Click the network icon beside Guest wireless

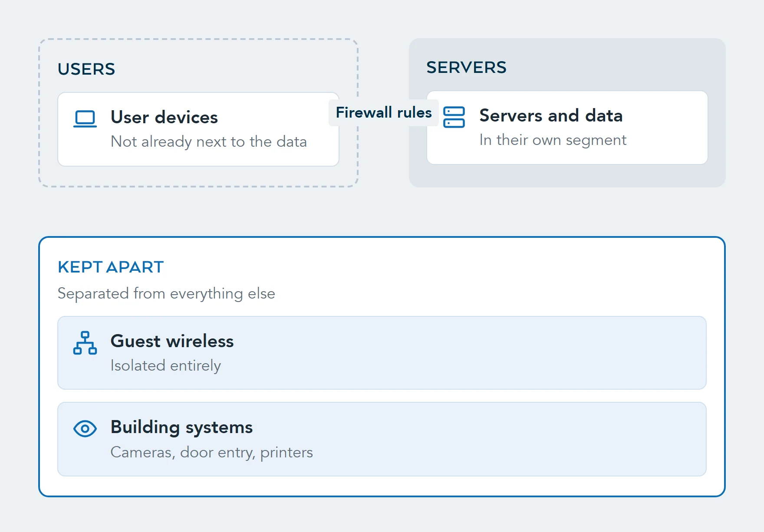click(x=85, y=343)
